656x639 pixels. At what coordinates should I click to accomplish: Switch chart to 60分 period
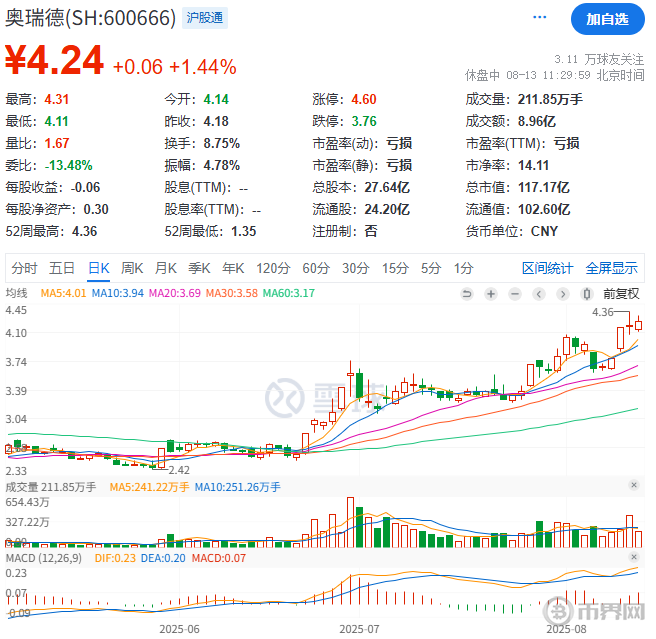[x=316, y=268]
